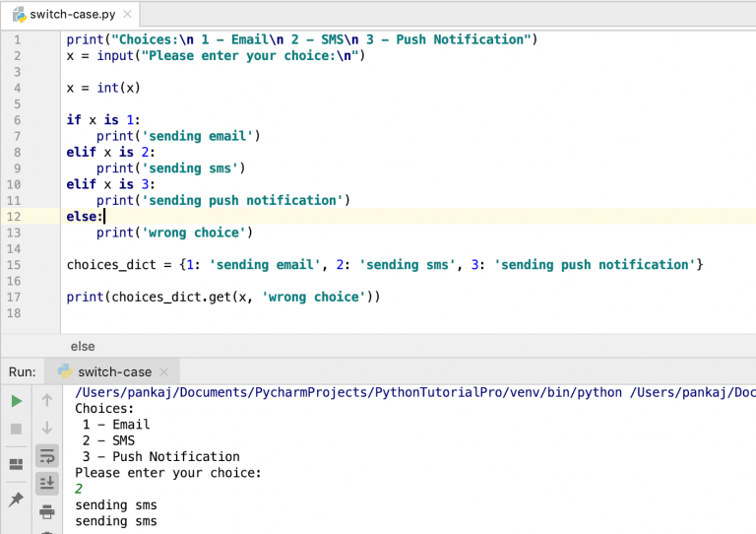756x534 pixels.
Task: Click 'Please enter your choice:' console line
Action: click(x=167, y=473)
